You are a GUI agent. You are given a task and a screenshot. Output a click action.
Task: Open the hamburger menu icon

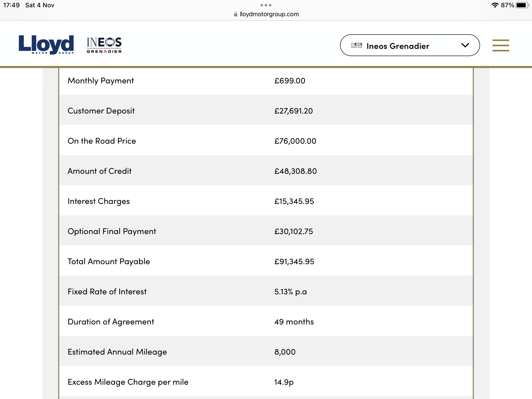pyautogui.click(x=501, y=45)
